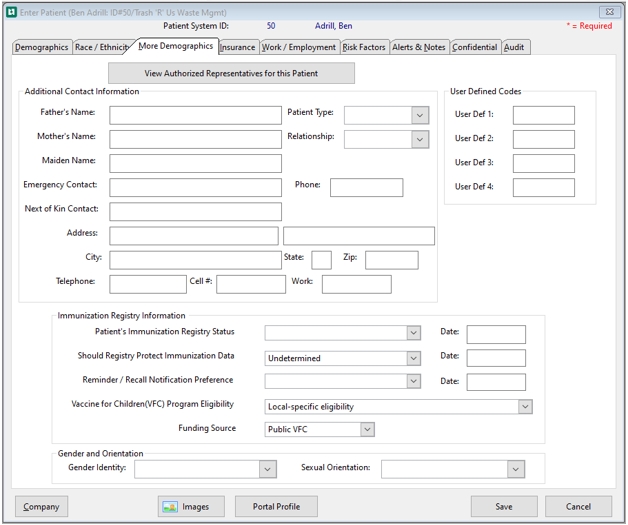Expand the Funding Source dropdown
Viewport: 628px width, 525px height.
(x=367, y=429)
